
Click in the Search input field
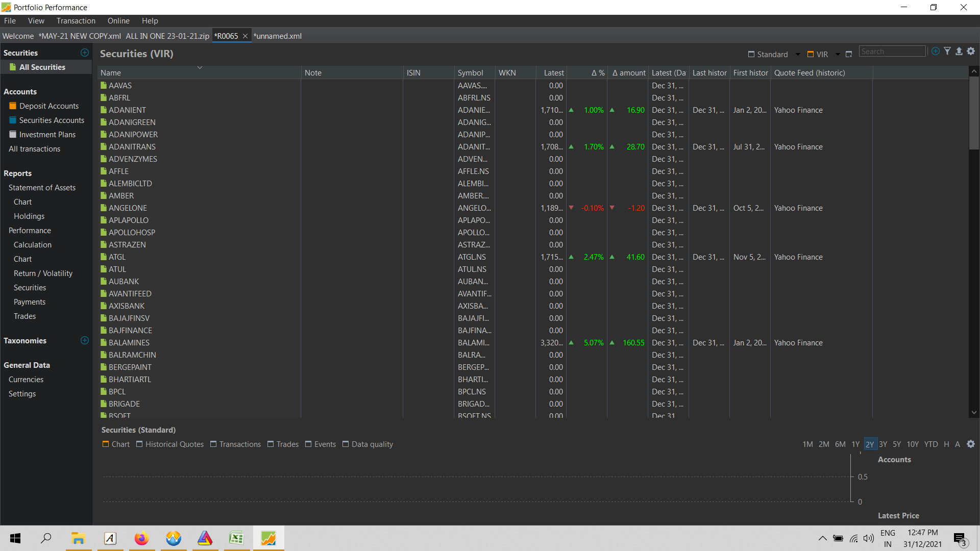pyautogui.click(x=892, y=52)
